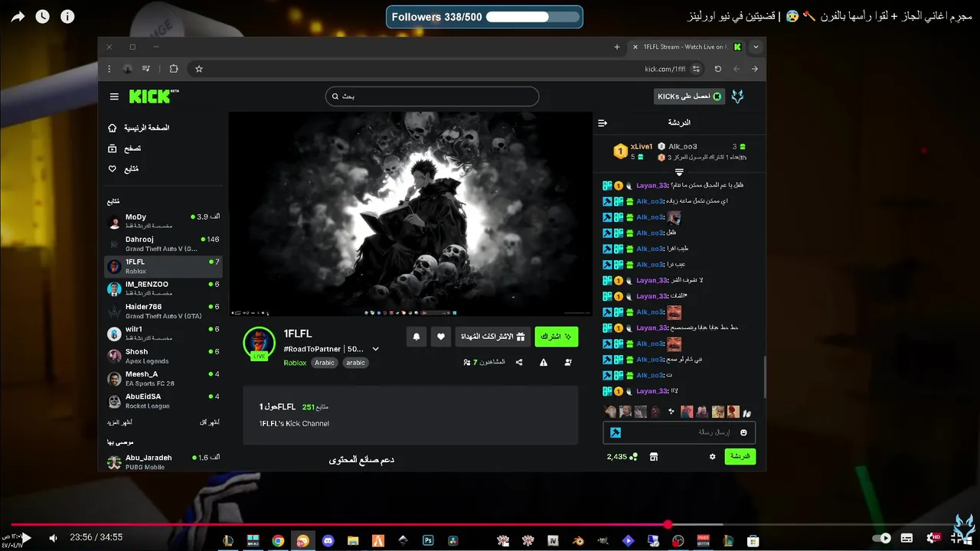
Task: Open the chat shop icon
Action: point(654,457)
